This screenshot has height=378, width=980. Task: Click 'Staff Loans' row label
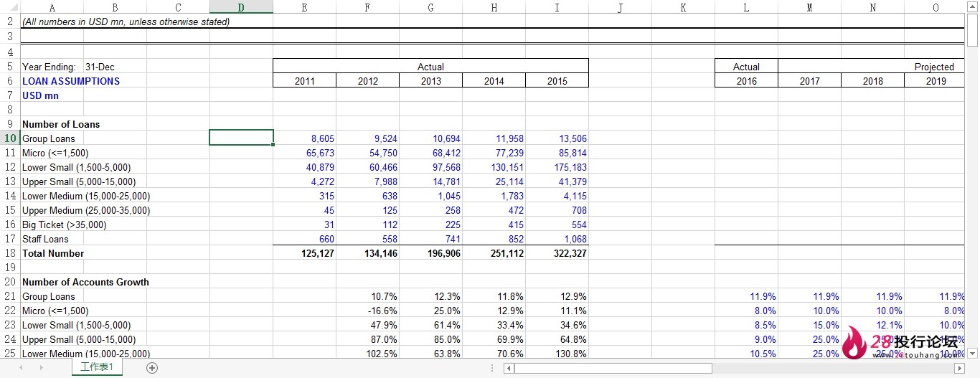[x=45, y=239]
